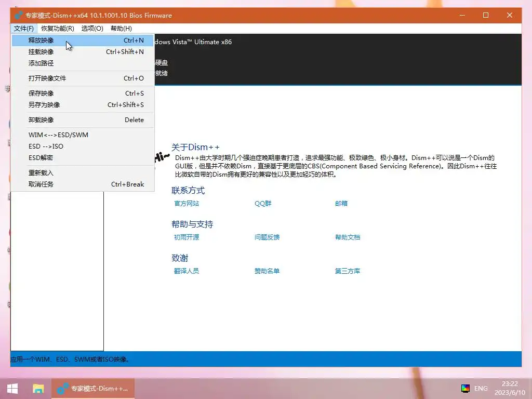Image resolution: width=532 pixels, height=399 pixels.
Task: Select 另存为映像 menu entry
Action: pos(83,105)
